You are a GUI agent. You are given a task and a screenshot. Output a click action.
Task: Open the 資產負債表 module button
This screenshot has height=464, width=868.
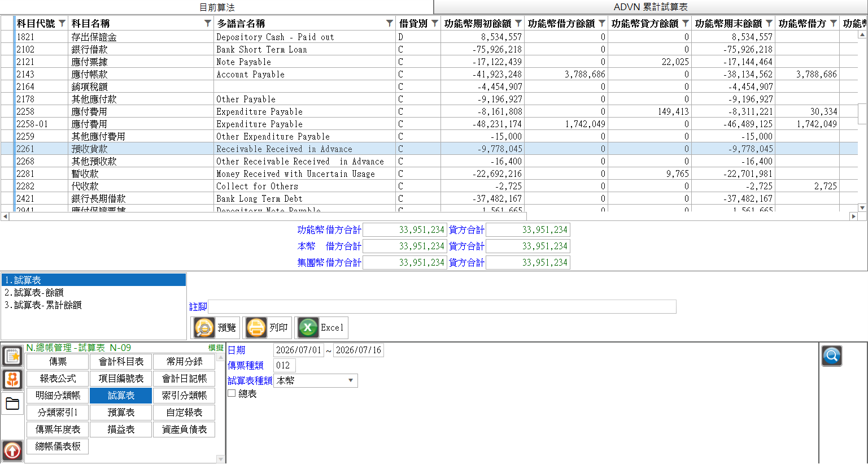[x=184, y=430]
